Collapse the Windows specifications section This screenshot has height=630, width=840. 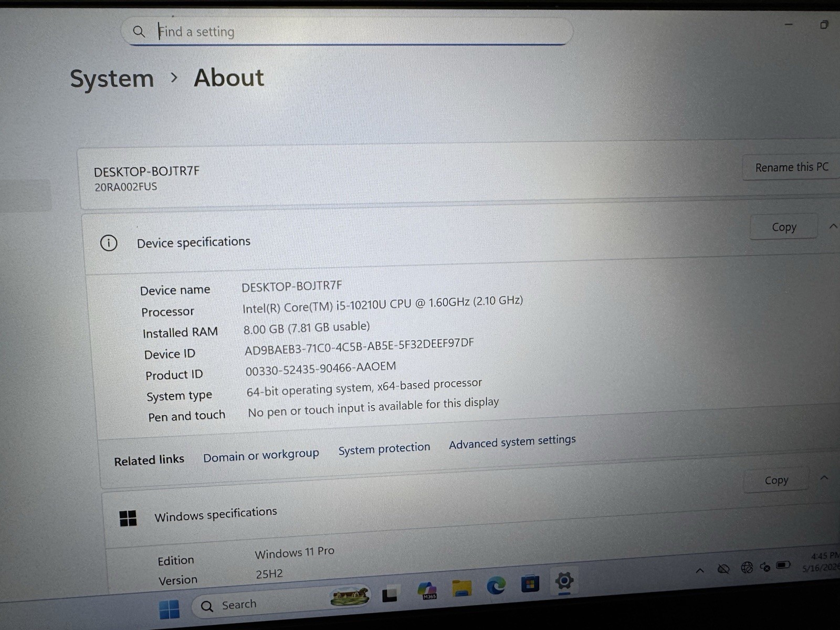pyautogui.click(x=824, y=478)
